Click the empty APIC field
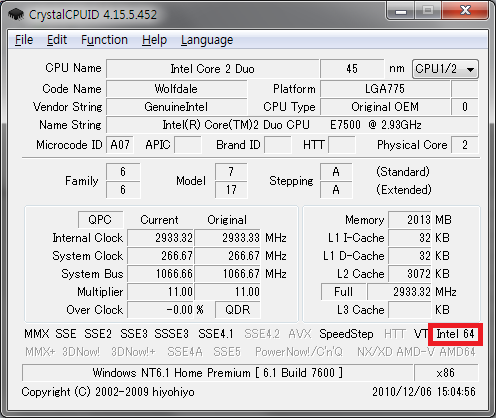496x418 pixels. click(188, 145)
